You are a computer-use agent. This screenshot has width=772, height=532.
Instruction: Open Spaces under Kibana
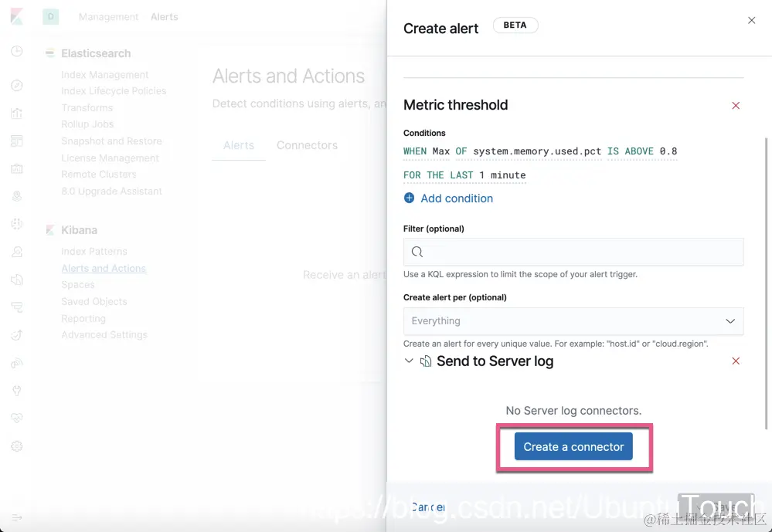tap(78, 285)
